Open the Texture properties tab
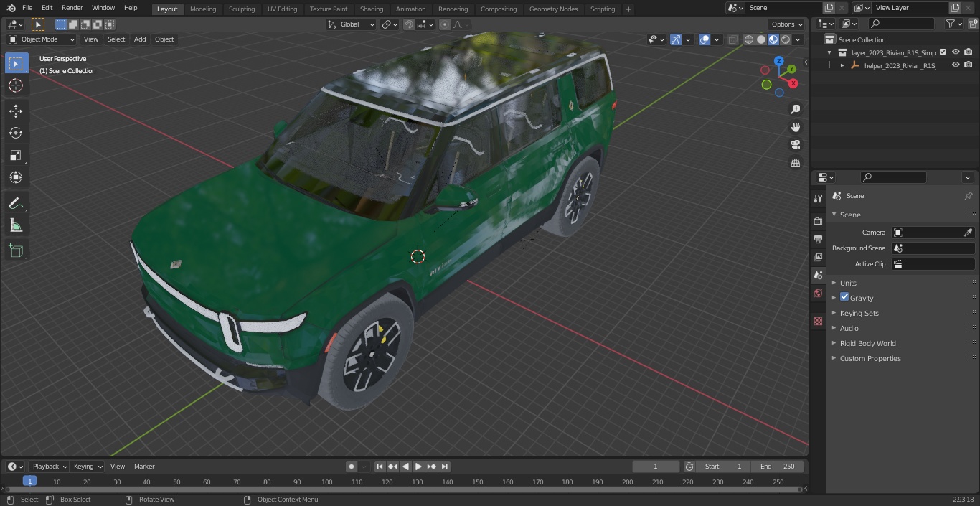980x506 pixels. coord(818,321)
